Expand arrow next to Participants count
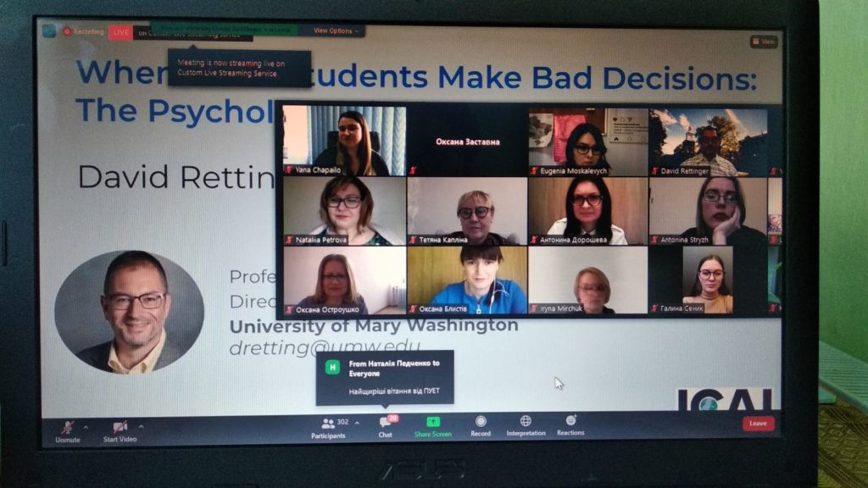868x488 pixels. 357,423
